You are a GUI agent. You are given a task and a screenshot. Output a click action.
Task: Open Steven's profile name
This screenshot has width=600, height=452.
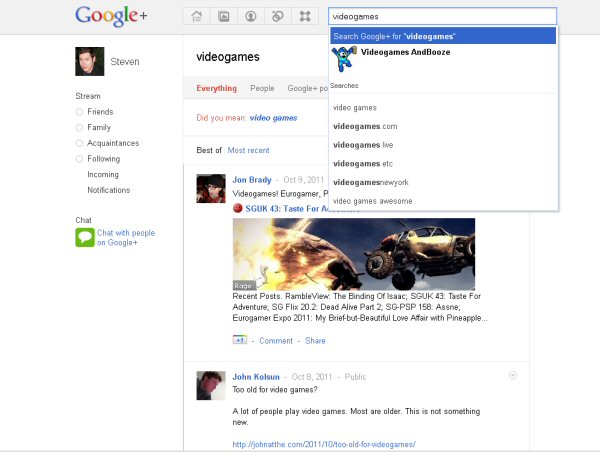pos(125,62)
